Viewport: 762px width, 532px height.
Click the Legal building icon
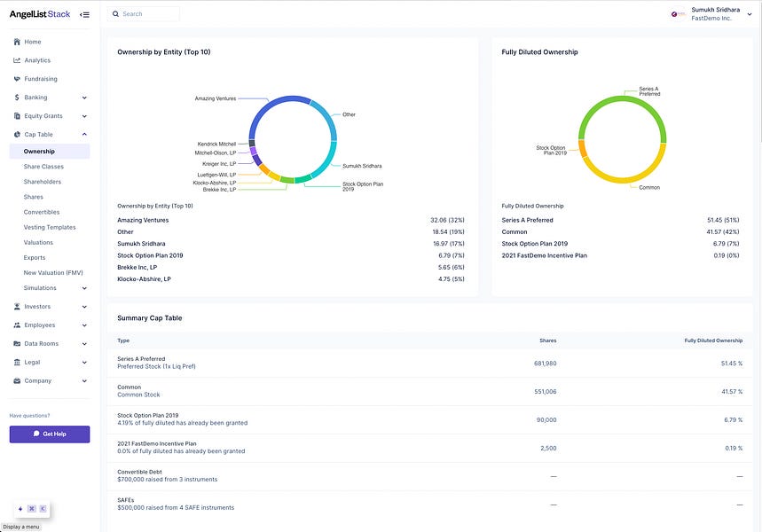16,362
